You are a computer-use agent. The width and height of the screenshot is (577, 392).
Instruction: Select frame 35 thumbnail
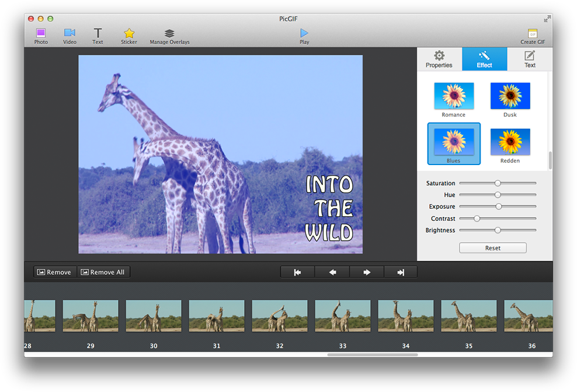(x=469, y=316)
